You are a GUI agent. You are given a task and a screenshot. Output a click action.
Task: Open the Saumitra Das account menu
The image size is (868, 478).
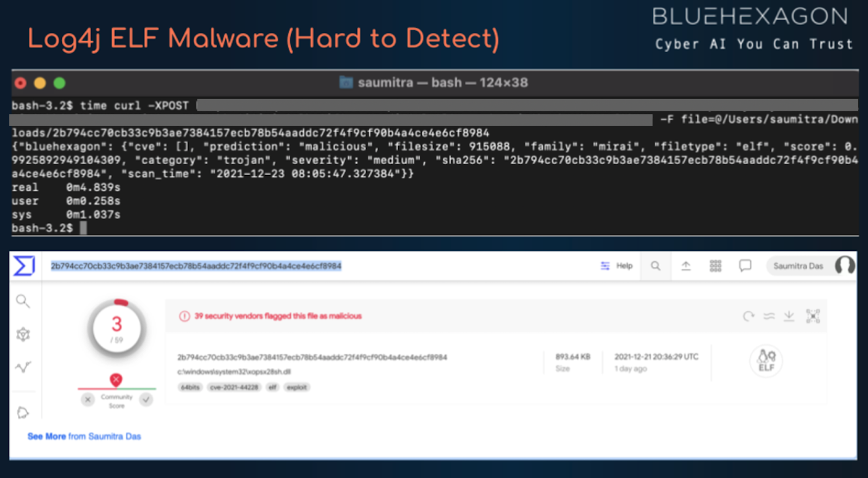point(810,266)
